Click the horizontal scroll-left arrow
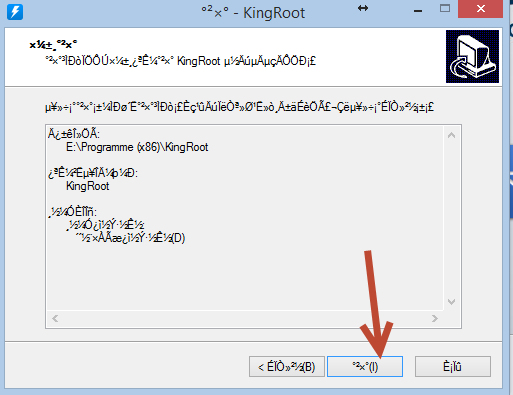This screenshot has height=395, width=513. point(55,318)
